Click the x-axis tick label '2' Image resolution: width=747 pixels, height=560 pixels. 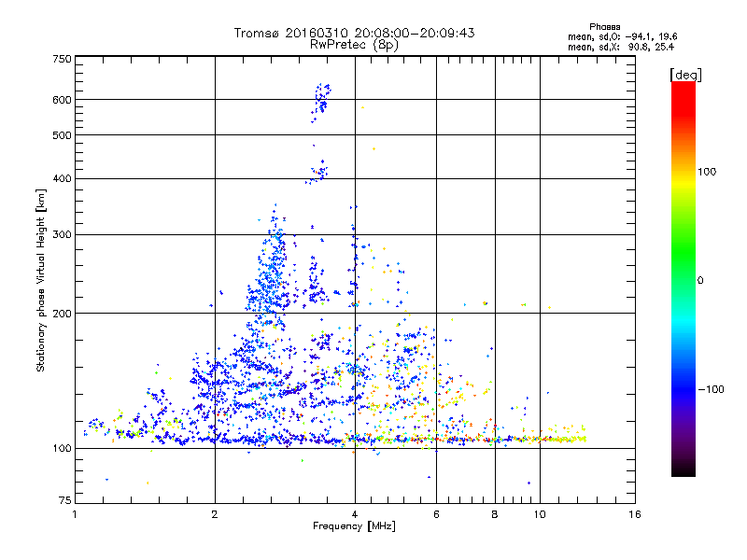click(215, 514)
